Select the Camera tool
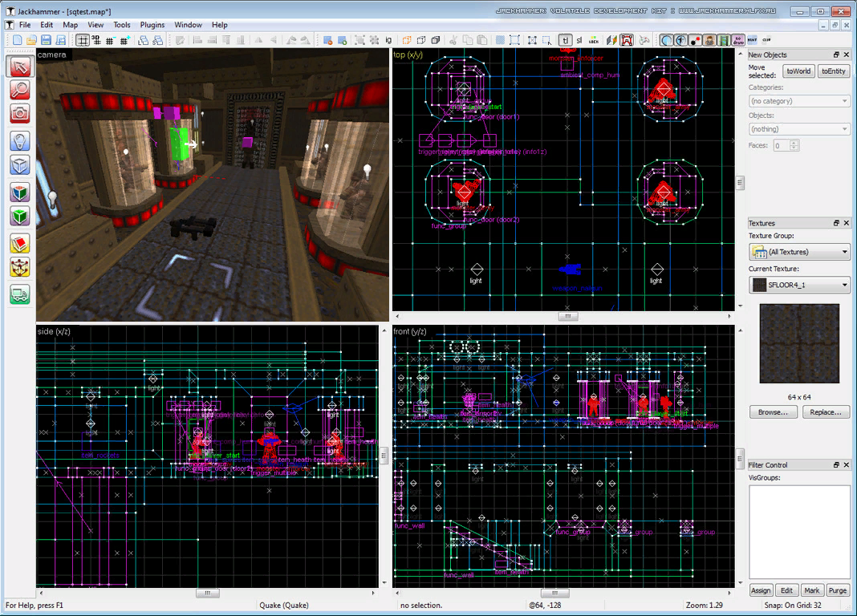 point(20,113)
